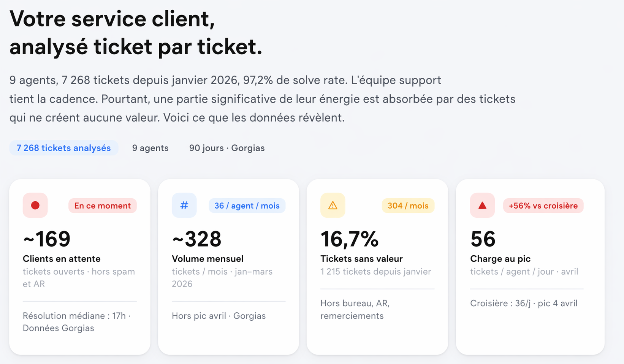Toggle the '90 jours · Gorgias' filter
Image resolution: width=624 pixels, height=364 pixels.
227,148
